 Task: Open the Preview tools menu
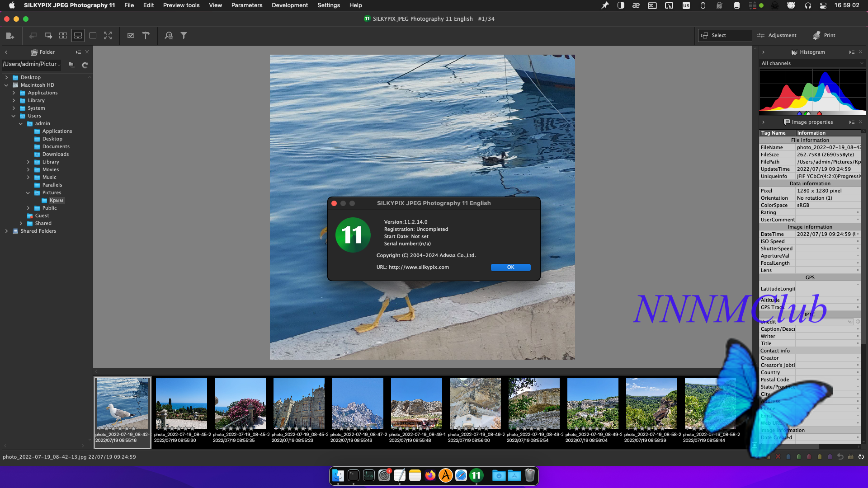(x=181, y=5)
